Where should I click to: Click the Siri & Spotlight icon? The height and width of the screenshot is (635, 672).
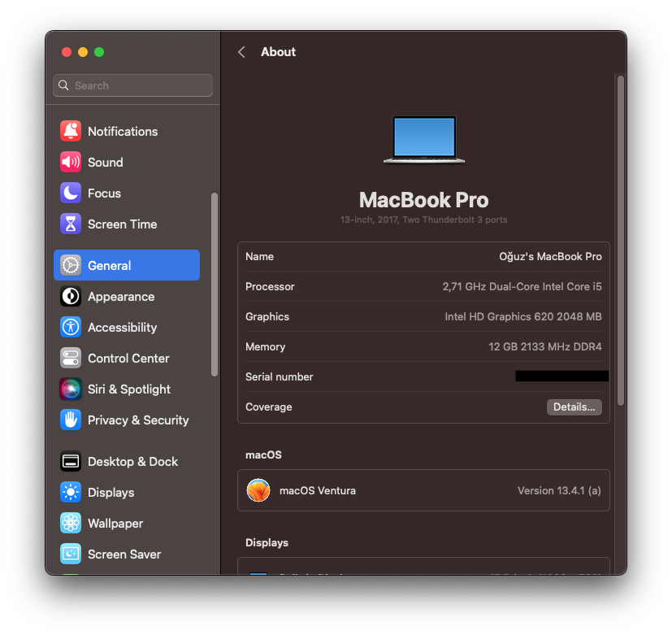click(71, 389)
